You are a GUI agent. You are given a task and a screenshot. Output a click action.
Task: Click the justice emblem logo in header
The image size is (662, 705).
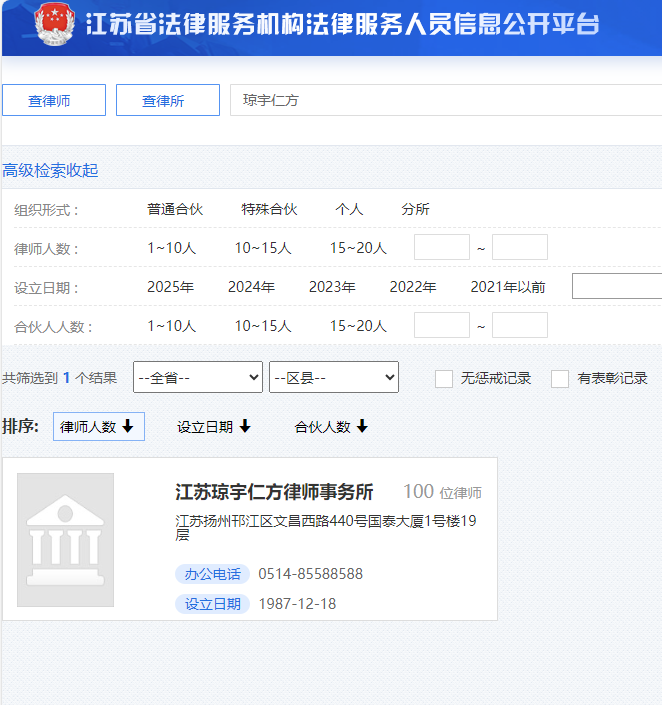click(x=55, y=24)
